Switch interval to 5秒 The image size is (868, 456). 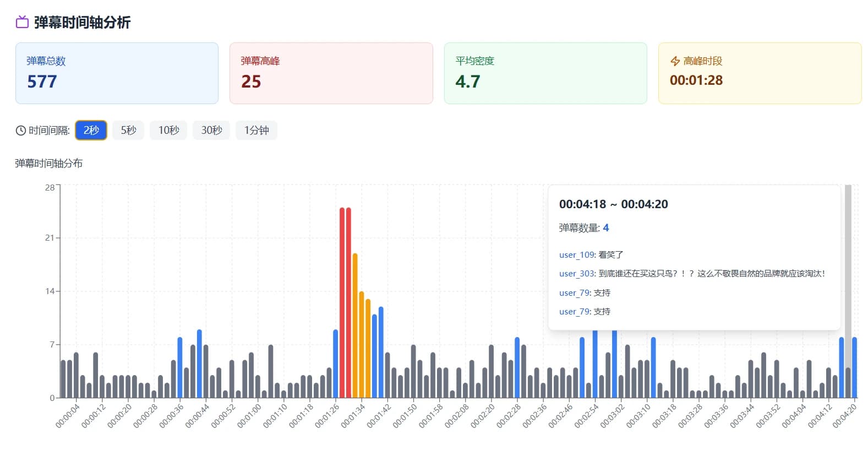(128, 131)
